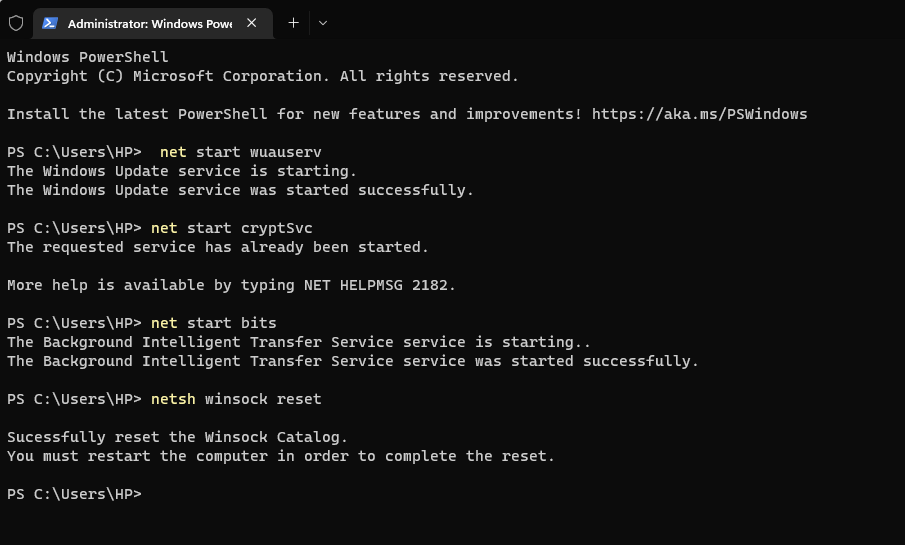Click 'Sucessfully reset the Winsock Catalog' line
This screenshot has width=905, height=545.
click(x=177, y=437)
